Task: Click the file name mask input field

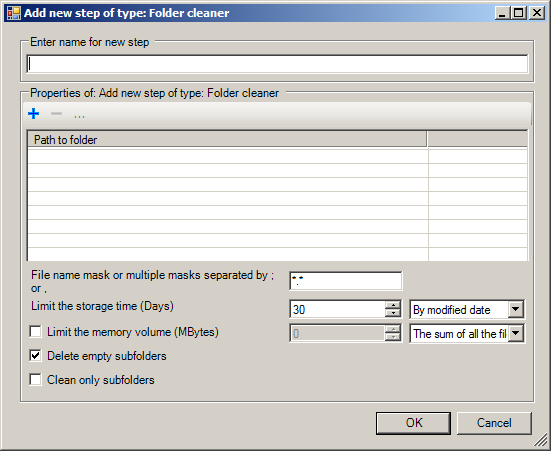Action: 346,281
